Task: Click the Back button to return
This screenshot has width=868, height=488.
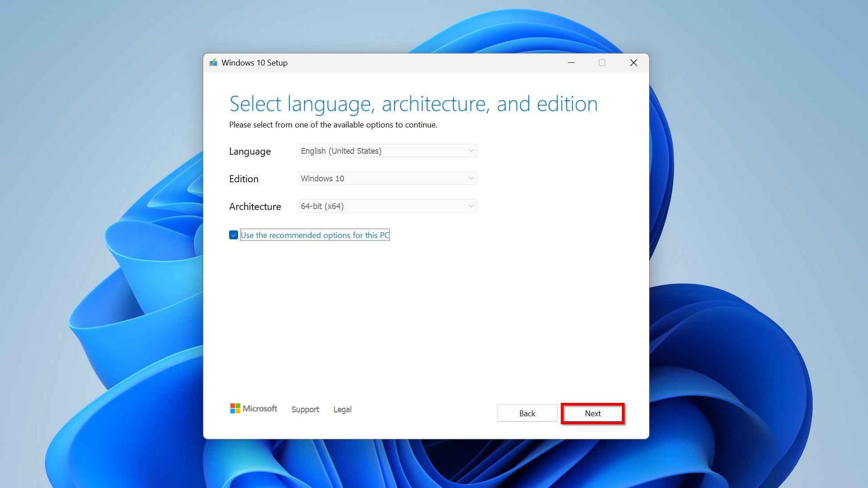Action: tap(527, 414)
